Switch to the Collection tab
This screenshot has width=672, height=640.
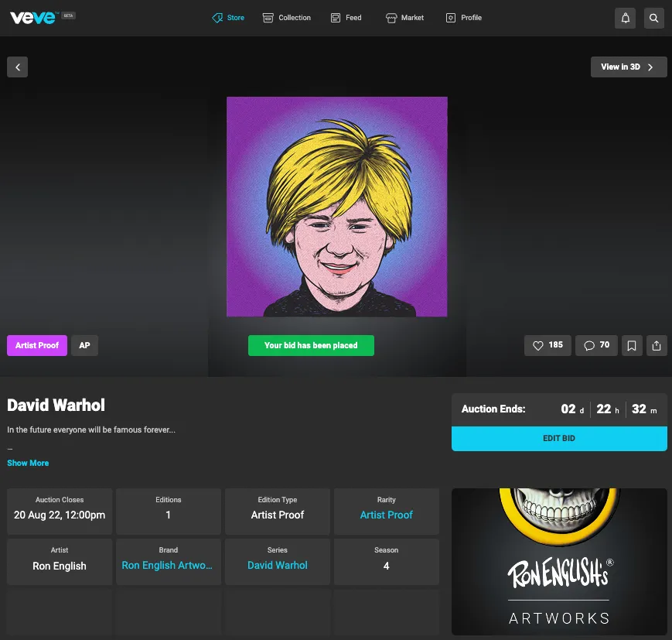click(286, 18)
